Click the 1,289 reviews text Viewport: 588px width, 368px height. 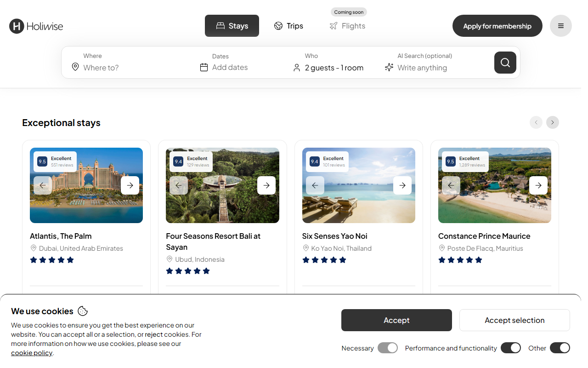(x=472, y=165)
